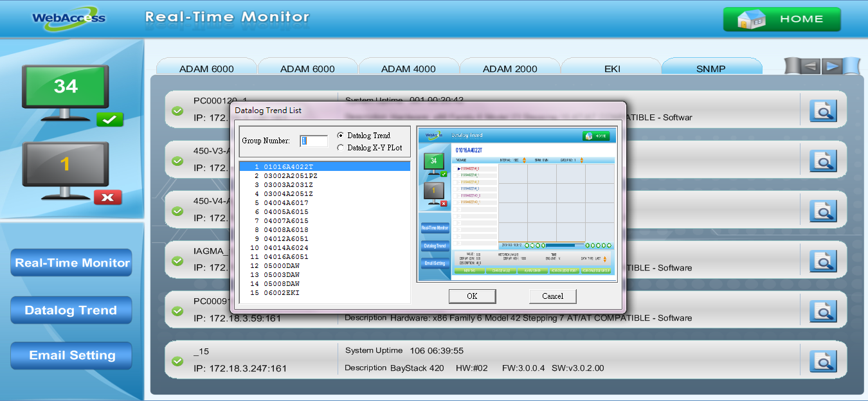Pick list item 04004A6017

(x=325, y=203)
